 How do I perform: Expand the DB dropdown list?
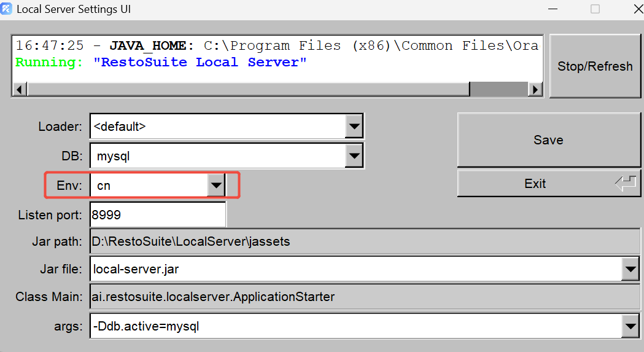tap(354, 156)
